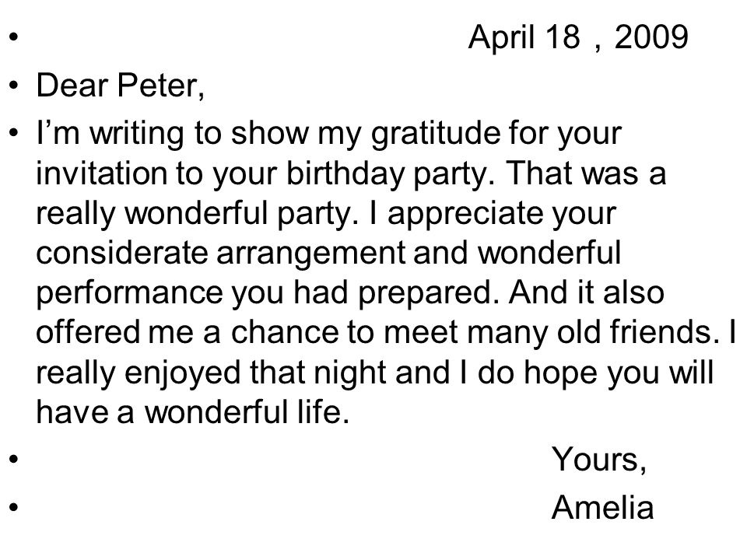Click the closing Yours

(x=599, y=460)
